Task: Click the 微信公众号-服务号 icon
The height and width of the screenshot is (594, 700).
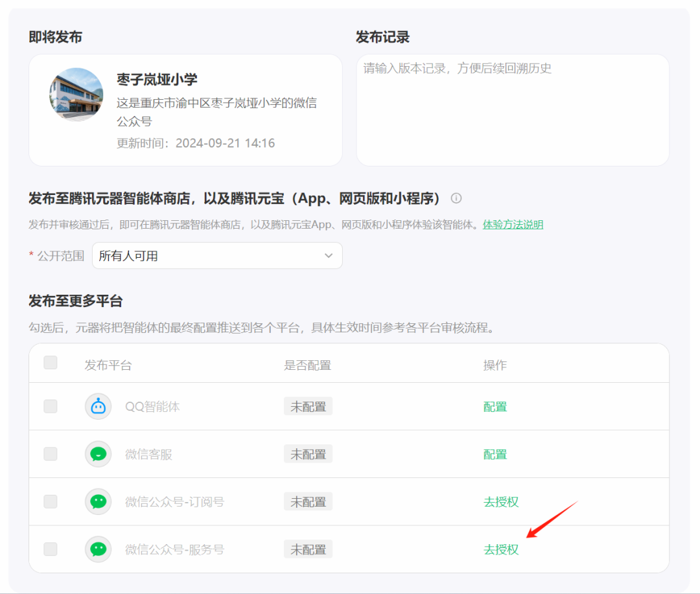Action: click(98, 549)
